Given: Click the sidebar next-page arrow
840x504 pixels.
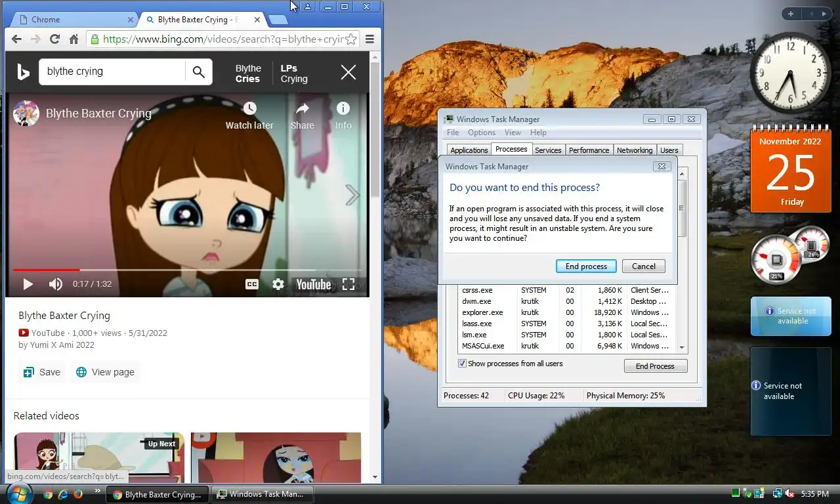Looking at the screenshot, I should [x=824, y=14].
